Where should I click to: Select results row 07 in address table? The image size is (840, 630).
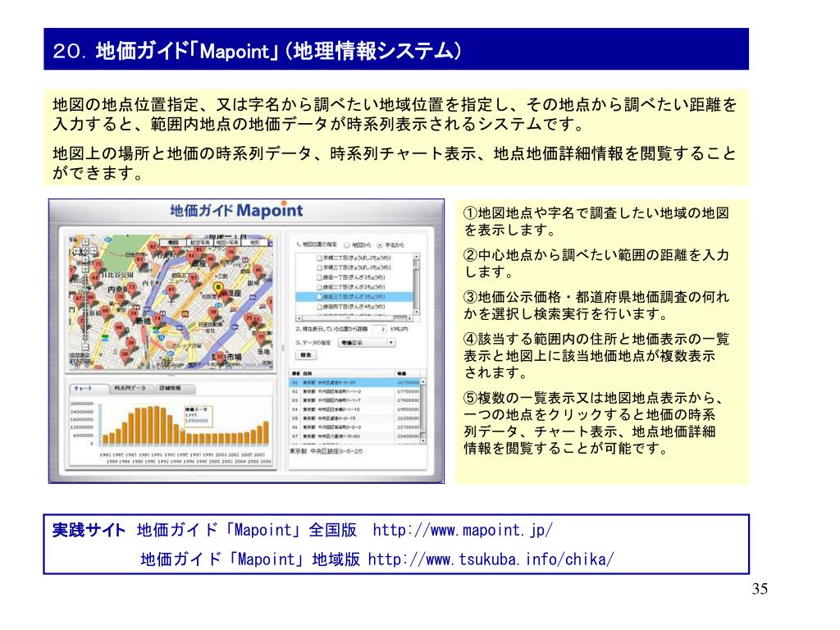click(355, 436)
